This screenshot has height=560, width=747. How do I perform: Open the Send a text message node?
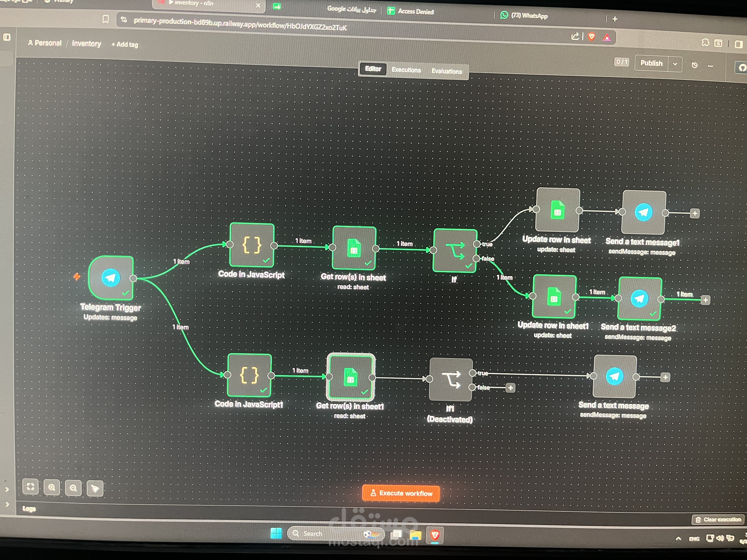coord(615,376)
